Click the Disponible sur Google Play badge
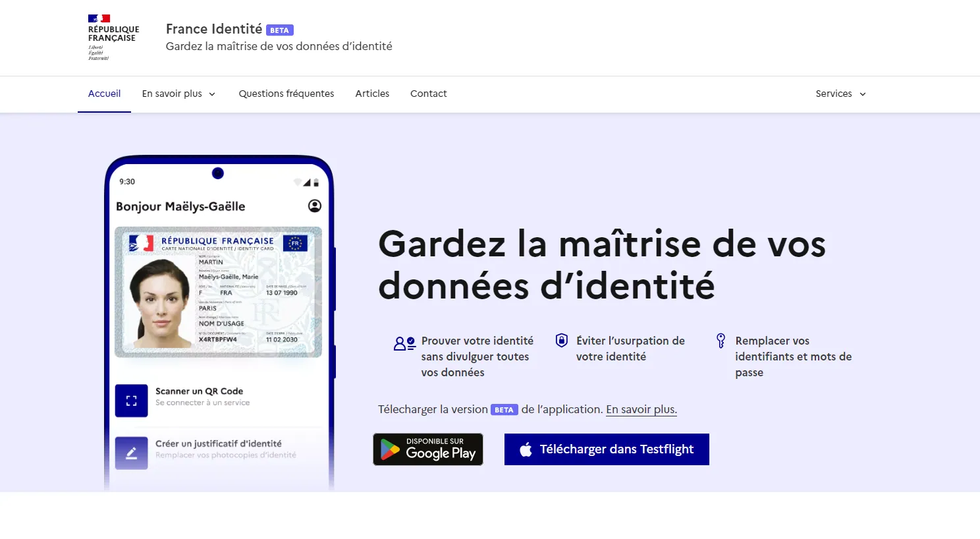Image resolution: width=980 pixels, height=539 pixels. (x=428, y=449)
